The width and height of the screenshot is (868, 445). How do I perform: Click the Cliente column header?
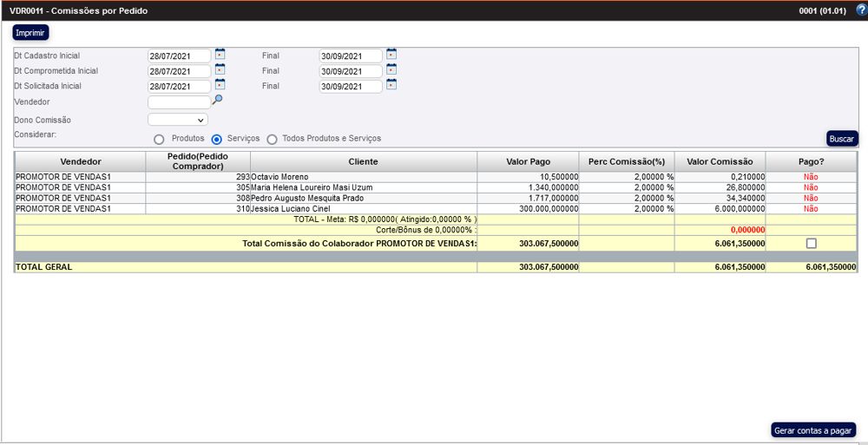pyautogui.click(x=363, y=161)
